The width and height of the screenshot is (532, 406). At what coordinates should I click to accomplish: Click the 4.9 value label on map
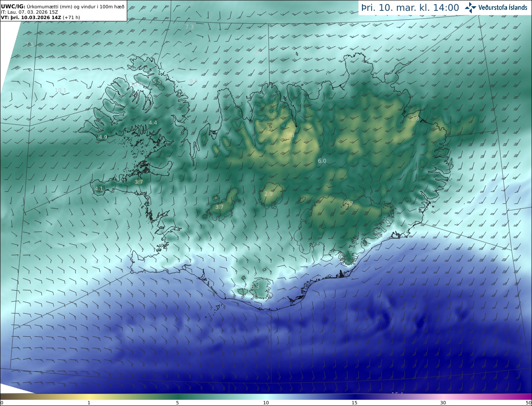(x=103, y=137)
